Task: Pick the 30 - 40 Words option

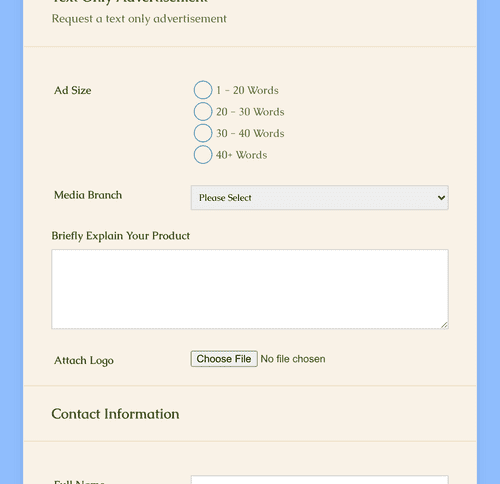Action: [203, 133]
